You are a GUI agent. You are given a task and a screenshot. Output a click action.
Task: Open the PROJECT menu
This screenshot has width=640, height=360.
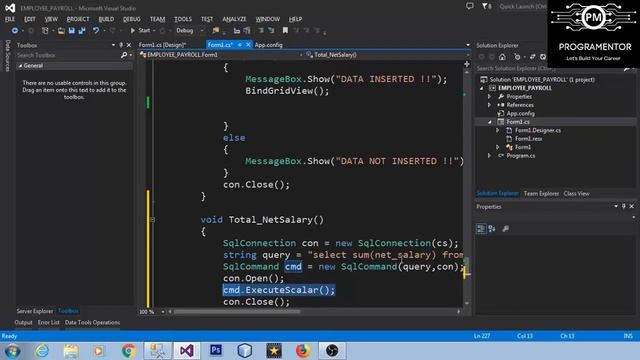[x=78, y=19]
